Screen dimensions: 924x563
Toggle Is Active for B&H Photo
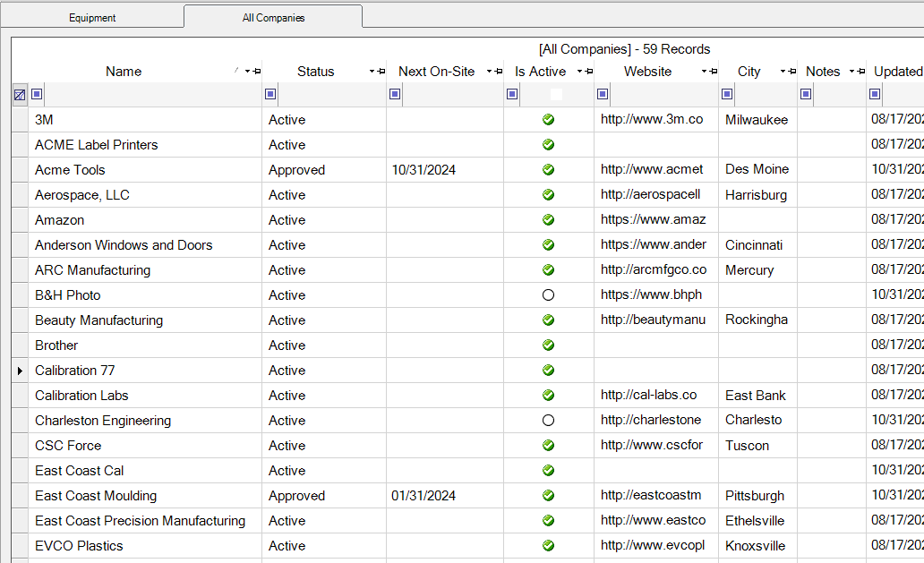tap(548, 295)
